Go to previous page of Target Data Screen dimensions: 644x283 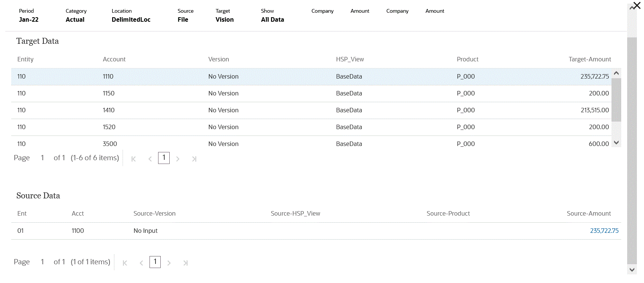(150, 159)
